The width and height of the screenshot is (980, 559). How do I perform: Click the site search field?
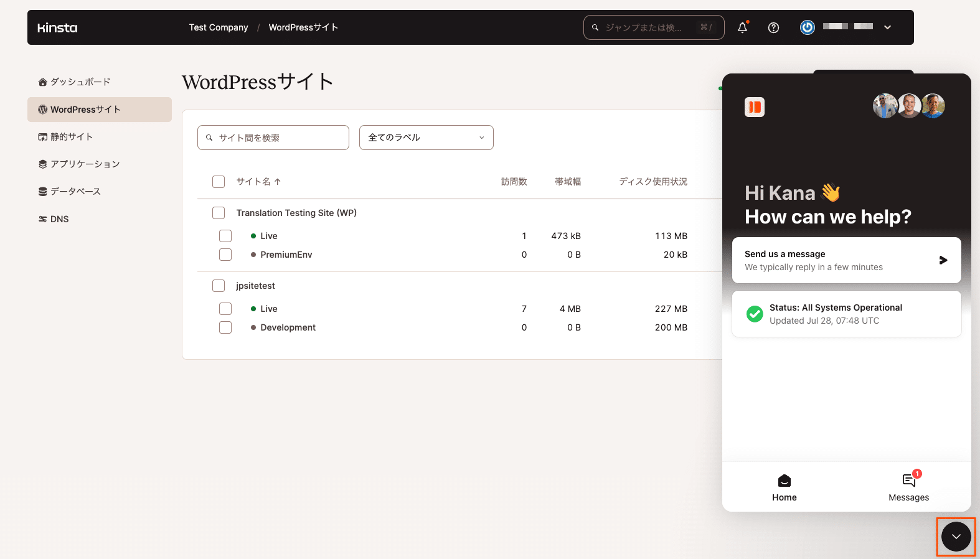(x=273, y=138)
